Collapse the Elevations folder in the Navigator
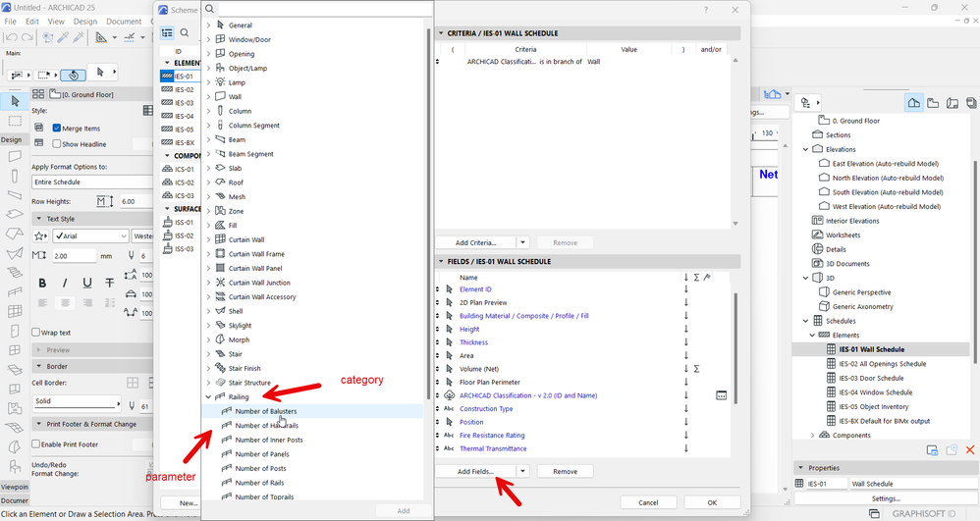 805,149
